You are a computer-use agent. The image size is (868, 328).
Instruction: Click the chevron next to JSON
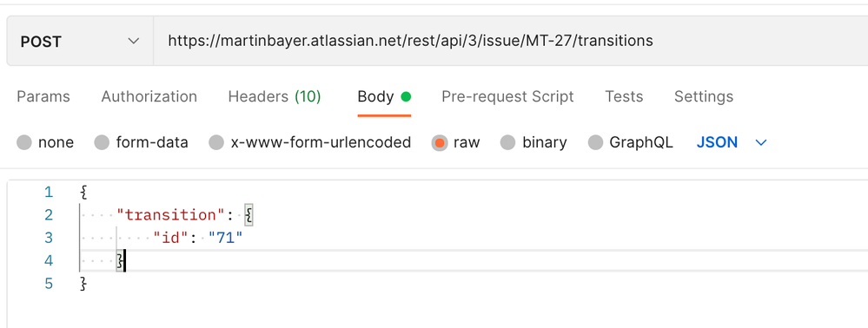click(x=761, y=142)
